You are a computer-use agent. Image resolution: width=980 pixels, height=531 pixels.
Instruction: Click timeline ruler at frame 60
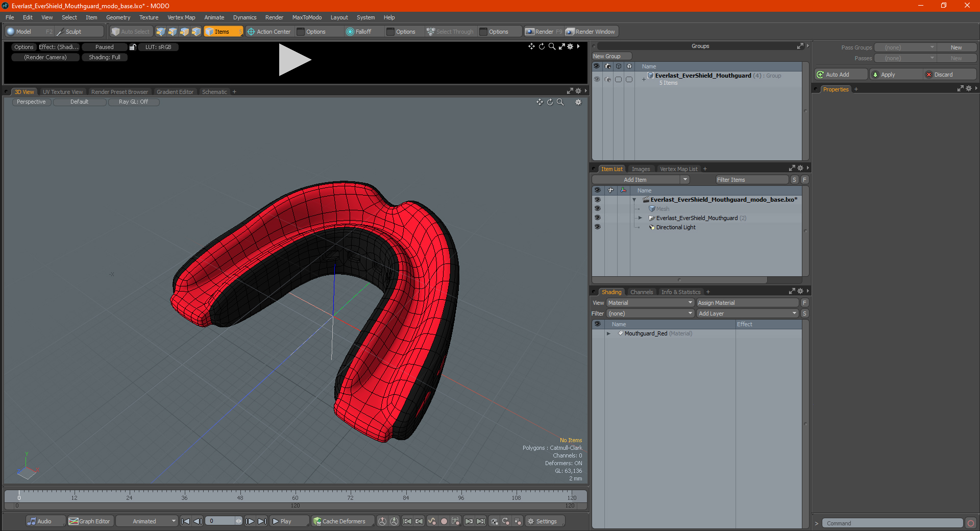click(x=295, y=495)
